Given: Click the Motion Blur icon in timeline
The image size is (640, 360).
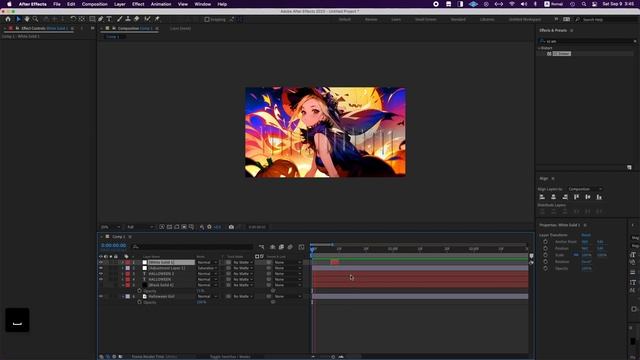Looking at the screenshot, I should click(x=290, y=247).
